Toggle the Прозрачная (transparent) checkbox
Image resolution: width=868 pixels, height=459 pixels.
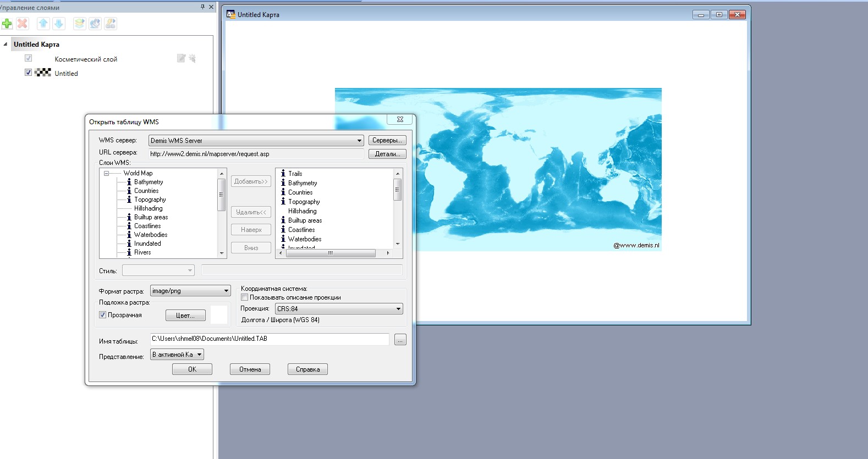click(102, 315)
